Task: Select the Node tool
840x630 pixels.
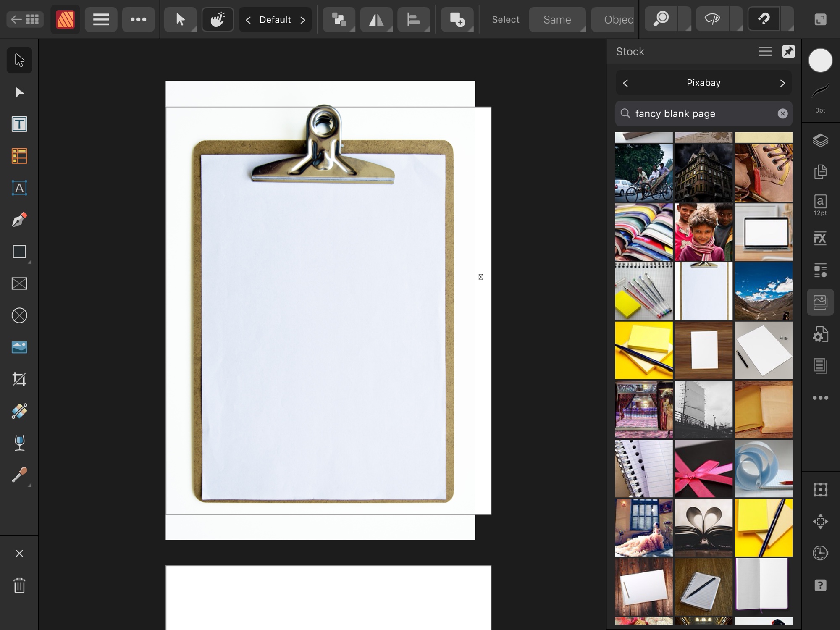Action: pyautogui.click(x=19, y=92)
